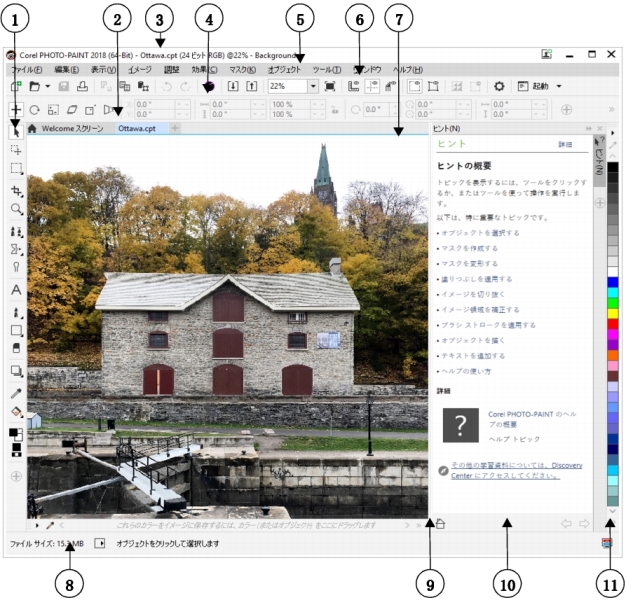Toggle the rulers display button
This screenshot has height=600, width=626.
(354, 87)
